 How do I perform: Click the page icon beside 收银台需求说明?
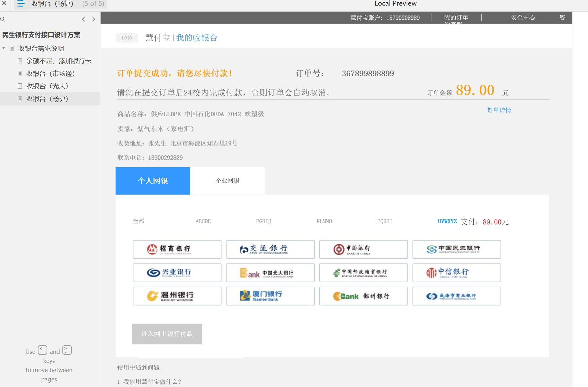(x=12, y=48)
